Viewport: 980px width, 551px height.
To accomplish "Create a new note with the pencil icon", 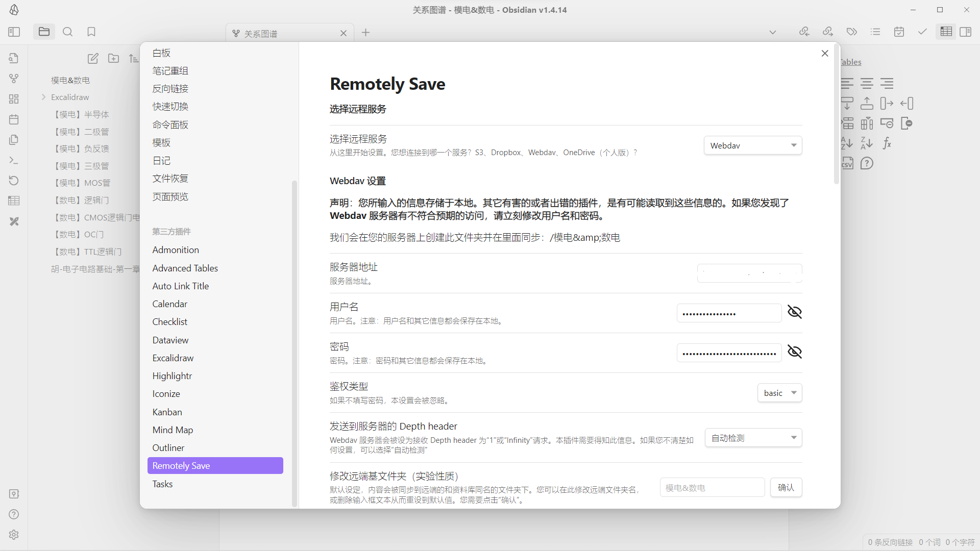I will 93,59.
